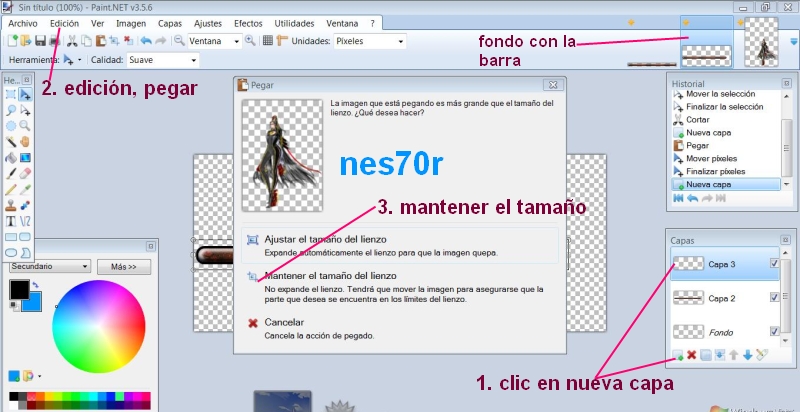Select Text tool
800x412 pixels.
click(x=11, y=221)
